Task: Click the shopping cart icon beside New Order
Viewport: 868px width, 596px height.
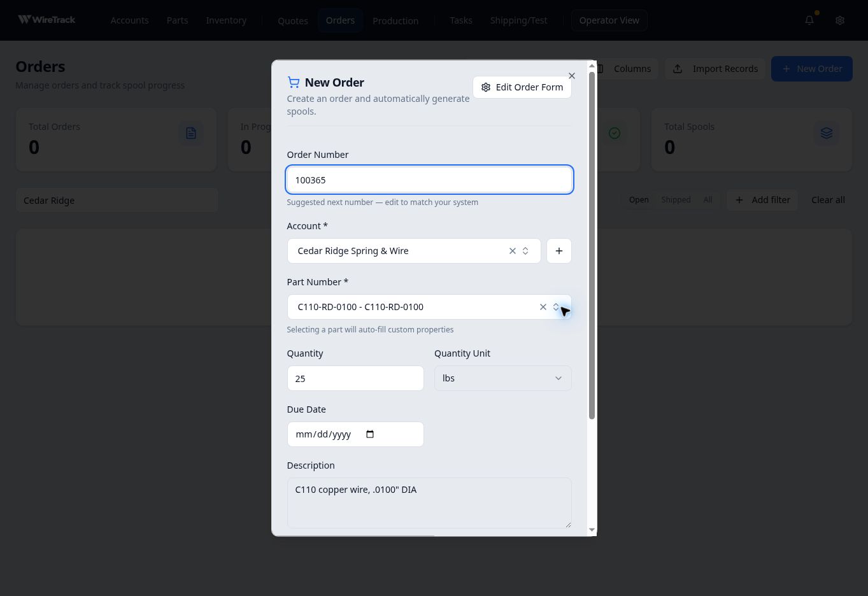Action: [x=294, y=82]
